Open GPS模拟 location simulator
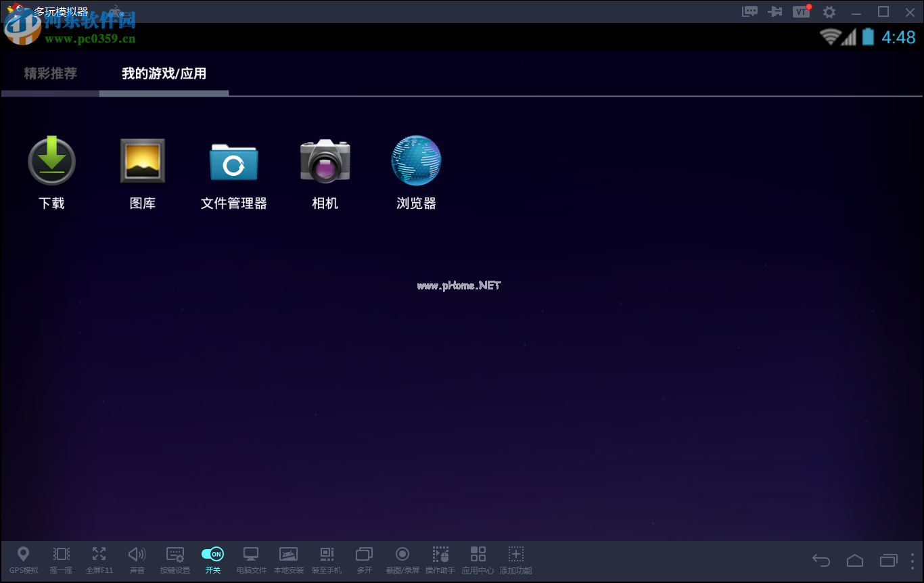This screenshot has width=924, height=583. coord(24,559)
